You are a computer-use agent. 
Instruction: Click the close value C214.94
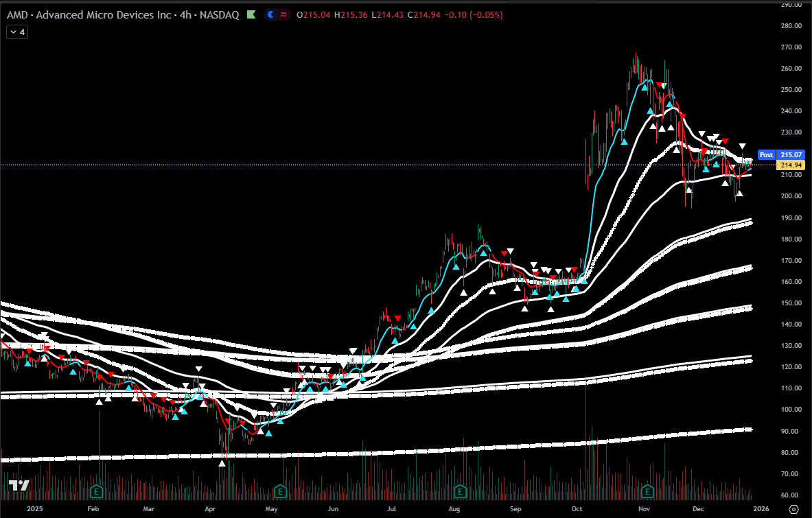(424, 15)
